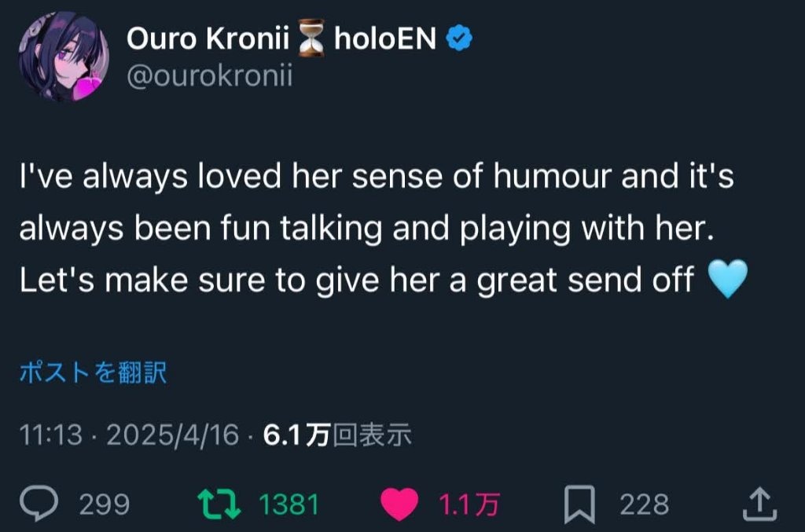The height and width of the screenshot is (532, 805).
Task: Click the light blue heart emoji
Action: pyautogui.click(x=727, y=279)
